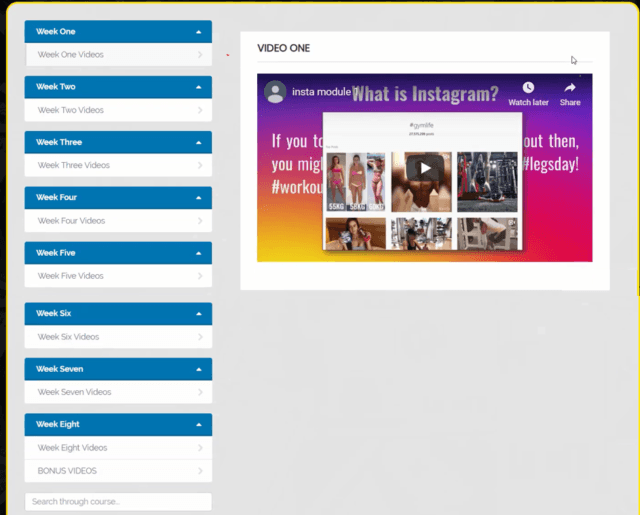This screenshot has height=515, width=640.
Task: Collapse the Week Eight section arrow
Action: 199,424
